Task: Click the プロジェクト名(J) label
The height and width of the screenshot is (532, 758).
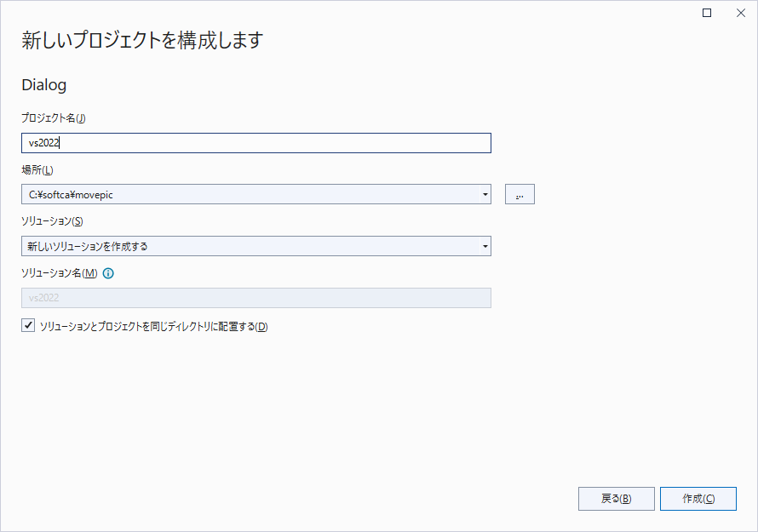Action: [54, 118]
